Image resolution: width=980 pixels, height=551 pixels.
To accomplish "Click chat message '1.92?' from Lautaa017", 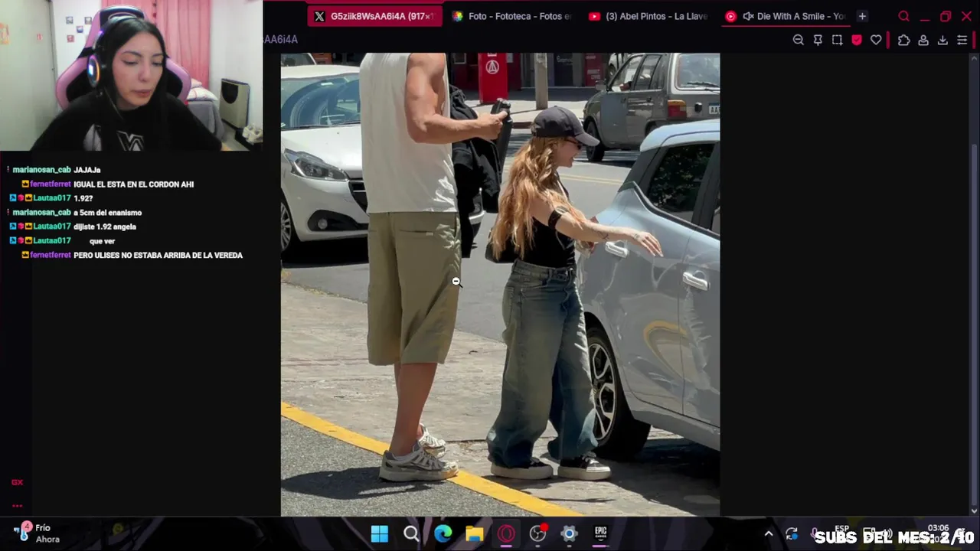I will (83, 198).
